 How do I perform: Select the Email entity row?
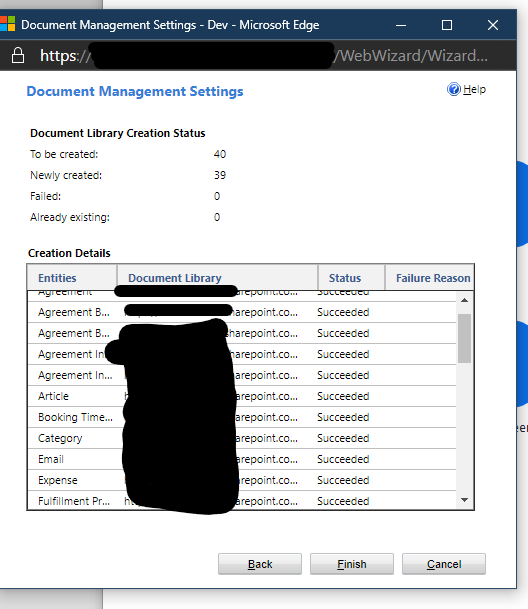point(242,459)
